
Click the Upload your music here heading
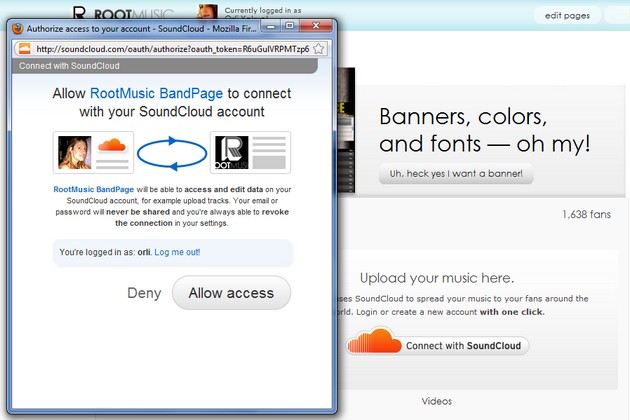[437, 278]
